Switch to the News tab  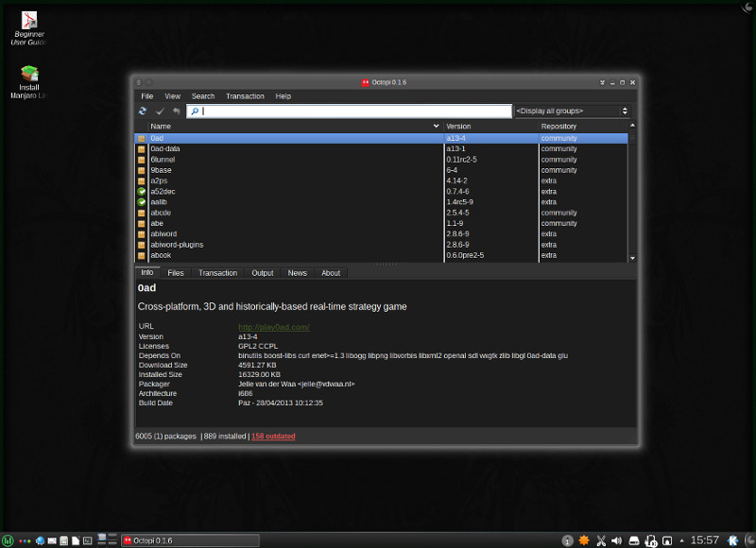point(297,273)
